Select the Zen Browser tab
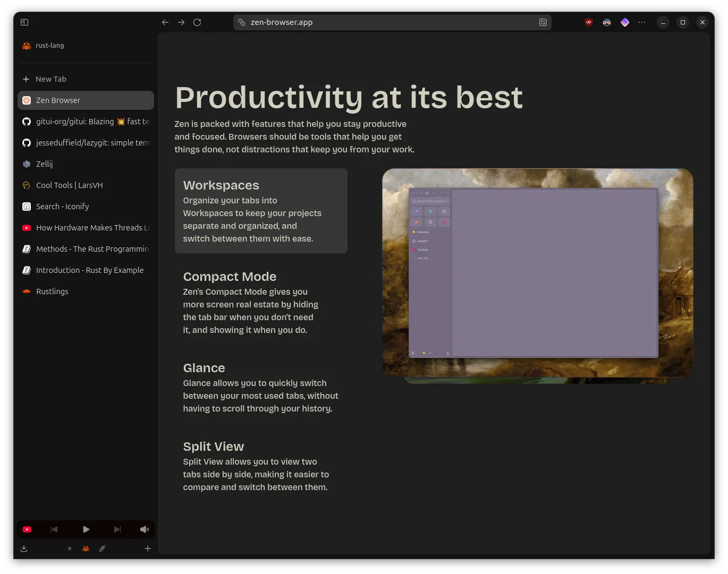The image size is (728, 574). point(86,100)
